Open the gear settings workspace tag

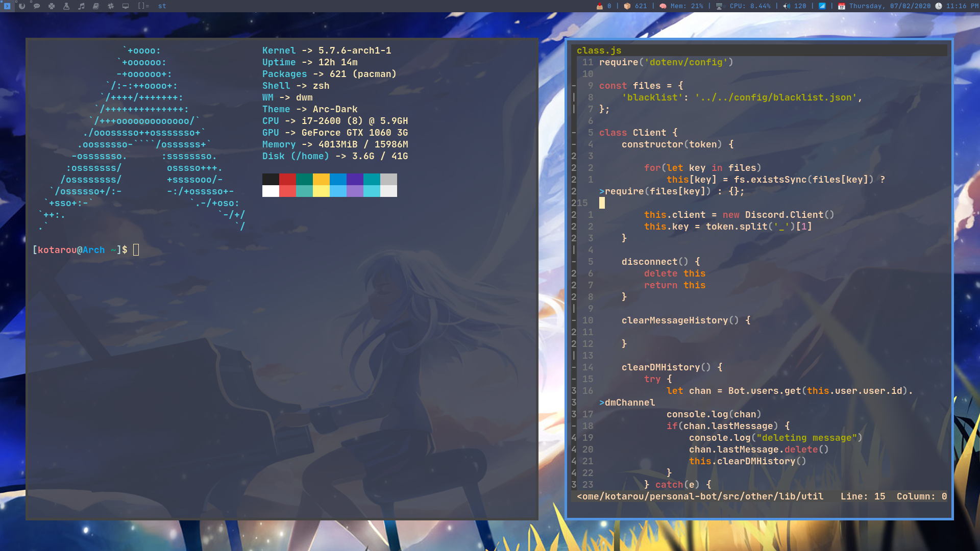(x=111, y=6)
